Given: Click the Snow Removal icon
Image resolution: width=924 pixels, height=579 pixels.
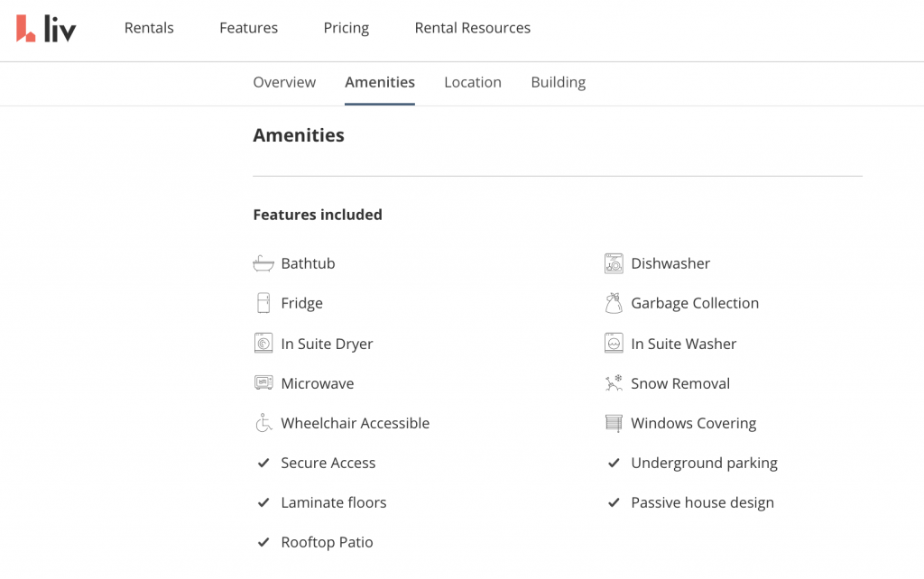Looking at the screenshot, I should (614, 383).
